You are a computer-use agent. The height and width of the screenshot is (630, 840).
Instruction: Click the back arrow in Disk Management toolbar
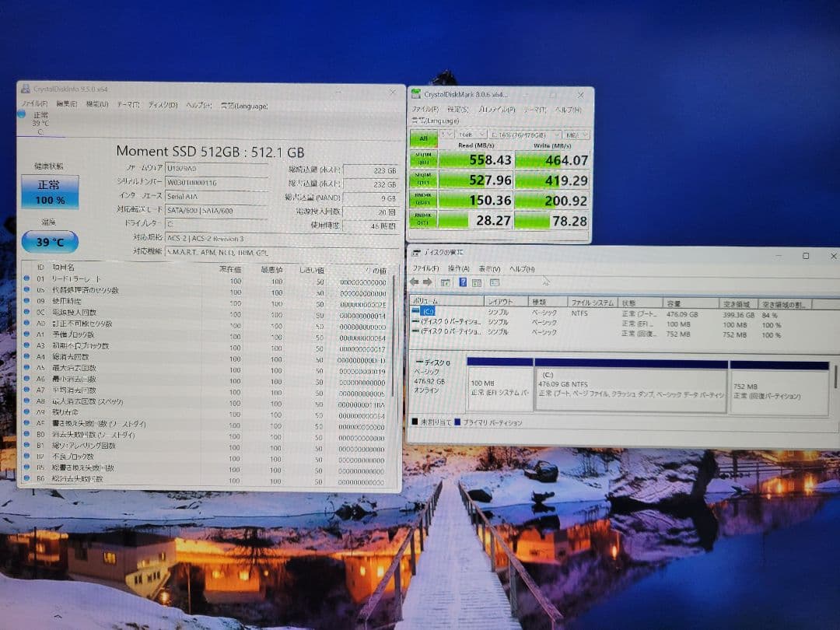(415, 282)
